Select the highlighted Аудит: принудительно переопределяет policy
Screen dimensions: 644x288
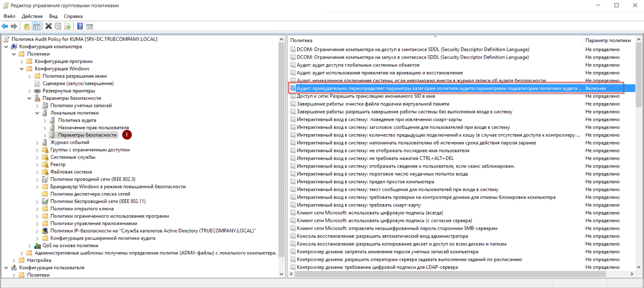(x=439, y=88)
